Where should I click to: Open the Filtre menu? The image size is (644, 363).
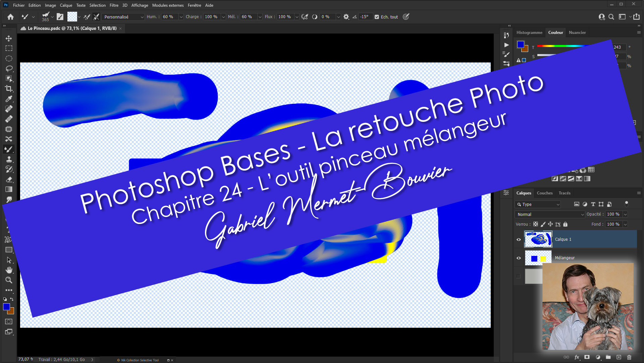point(114,5)
